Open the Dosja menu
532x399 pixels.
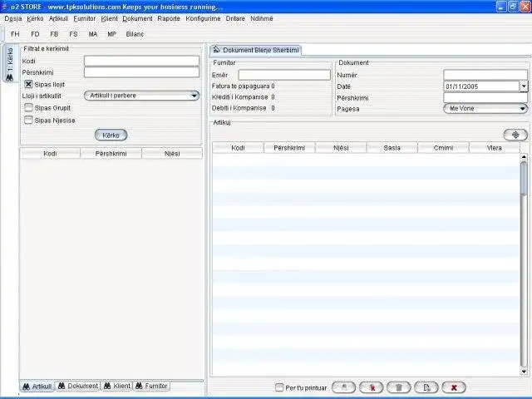point(13,18)
